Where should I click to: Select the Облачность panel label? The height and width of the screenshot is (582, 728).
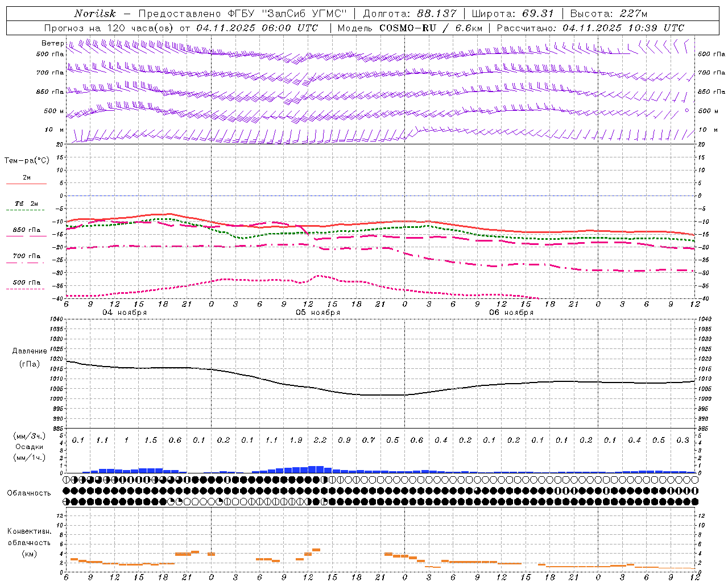(29, 493)
